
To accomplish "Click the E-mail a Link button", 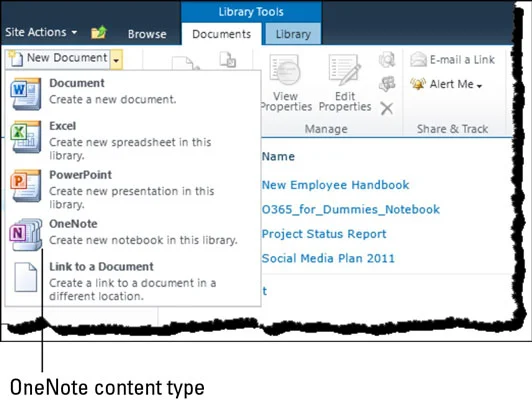I will [452, 60].
